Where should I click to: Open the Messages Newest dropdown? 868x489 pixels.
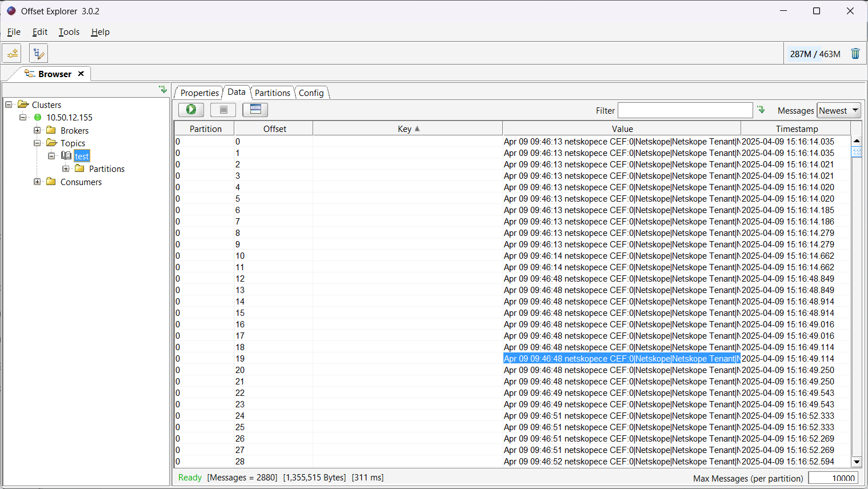click(839, 110)
